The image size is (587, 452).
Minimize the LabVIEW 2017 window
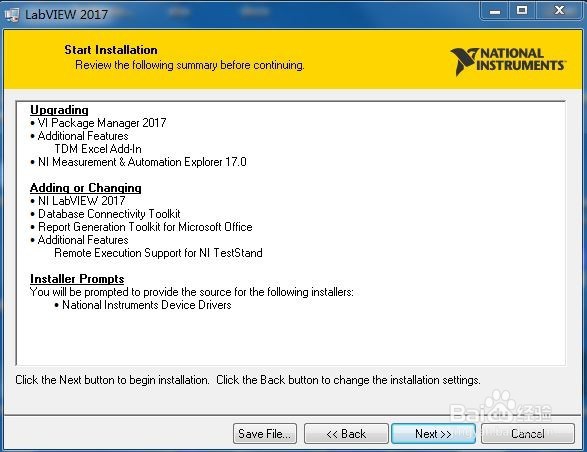495,11
